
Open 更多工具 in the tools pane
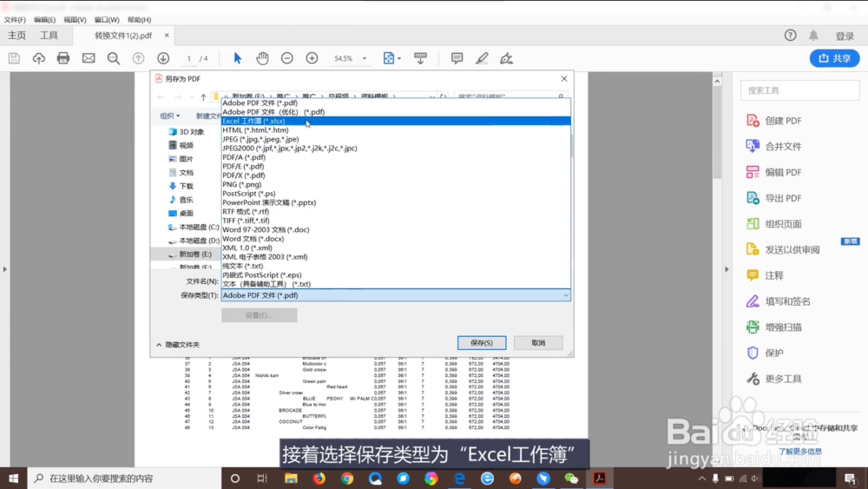coord(774,379)
